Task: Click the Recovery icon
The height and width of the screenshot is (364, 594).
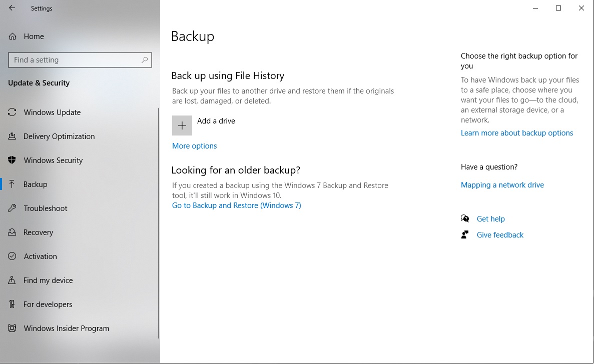Action: (x=12, y=232)
